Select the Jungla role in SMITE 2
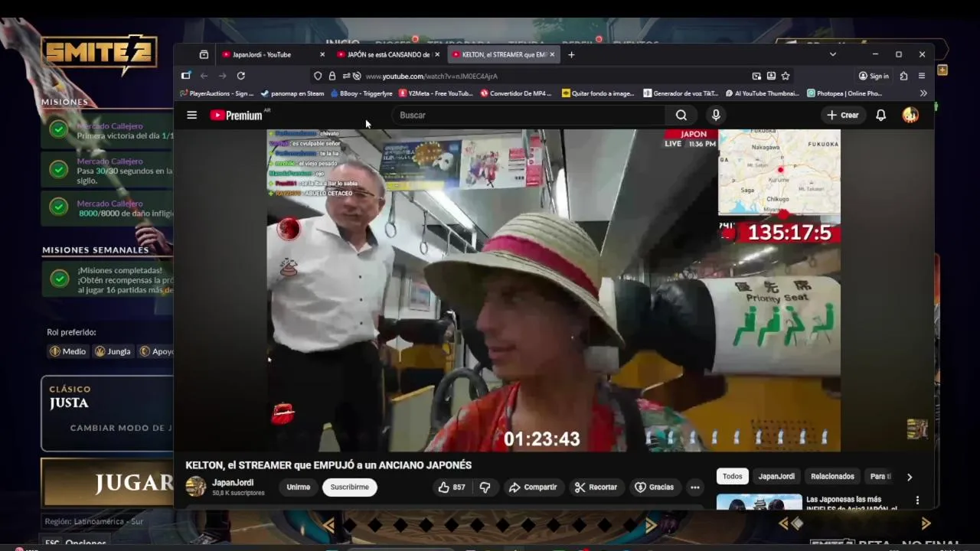The width and height of the screenshot is (980, 551). 113,351
